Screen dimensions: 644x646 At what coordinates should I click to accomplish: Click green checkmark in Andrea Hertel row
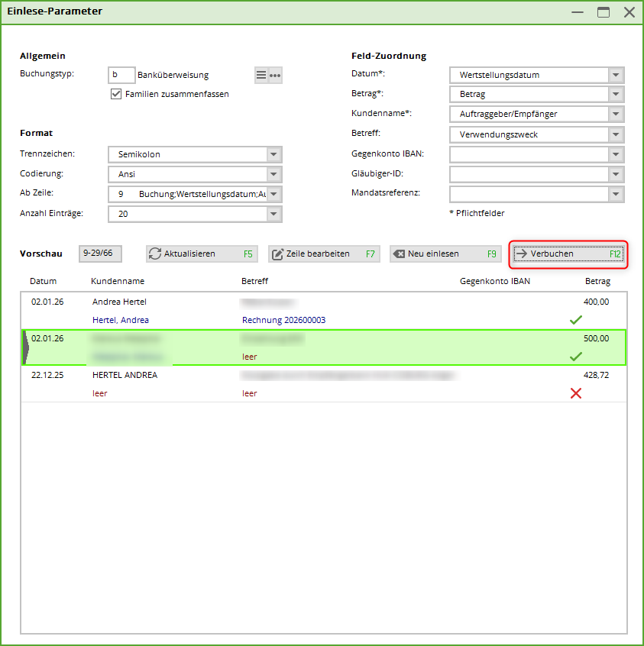point(576,320)
